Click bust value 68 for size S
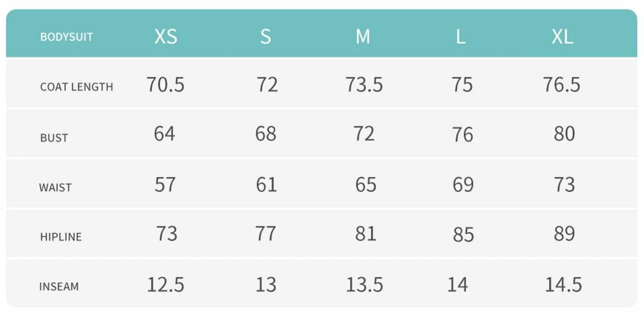 (266, 134)
